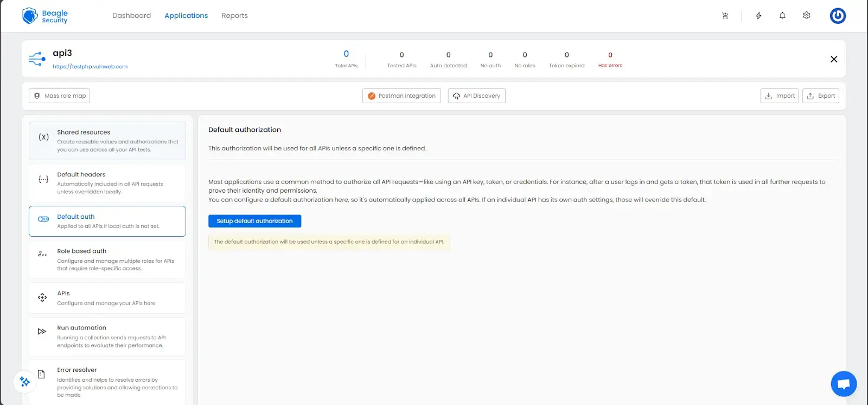The image size is (868, 405).
Task: Open the notifications bell
Action: point(782,16)
